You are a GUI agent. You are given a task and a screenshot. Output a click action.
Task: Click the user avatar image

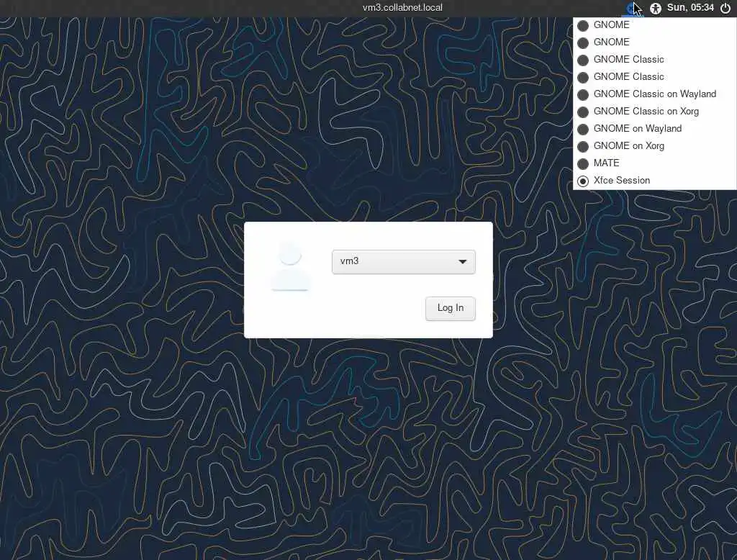(x=290, y=266)
